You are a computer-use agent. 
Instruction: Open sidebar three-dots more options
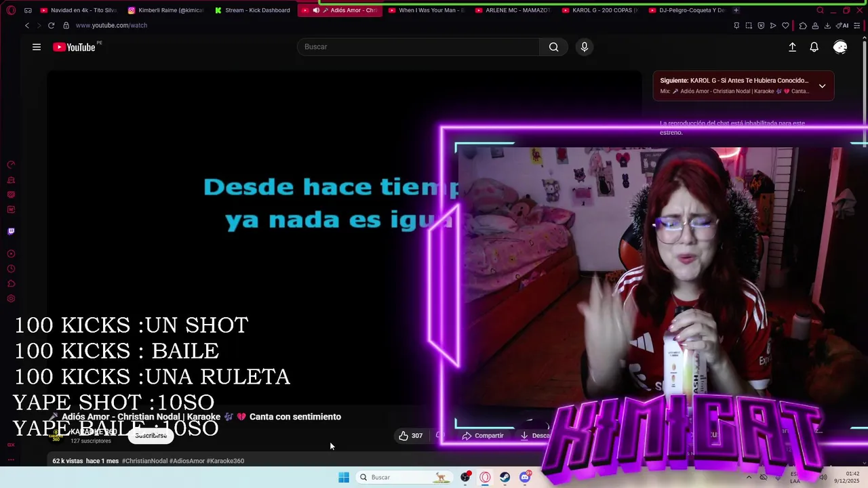(x=11, y=460)
